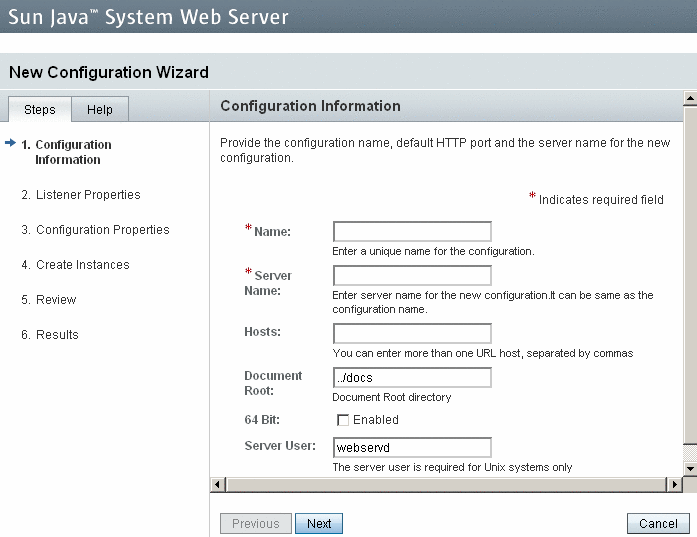Select step 3 Configuration Properties
The width and height of the screenshot is (697, 537).
click(96, 230)
